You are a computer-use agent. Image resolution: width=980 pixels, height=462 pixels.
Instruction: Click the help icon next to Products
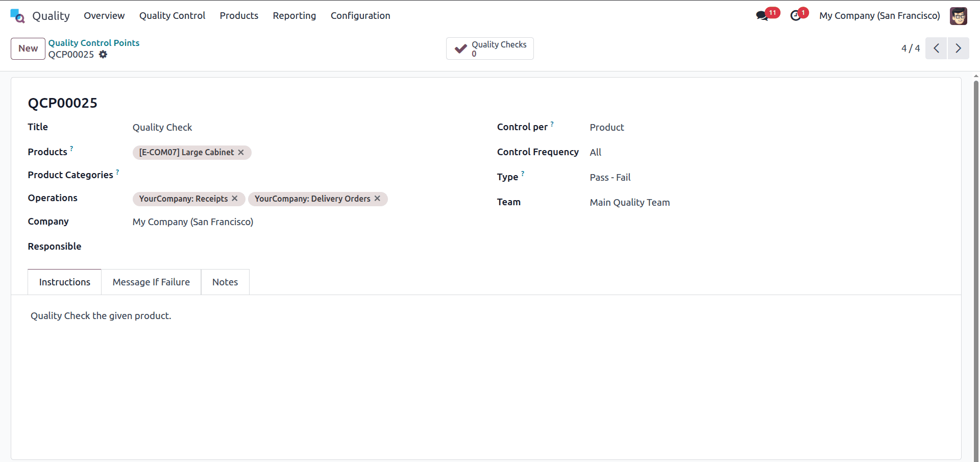[x=71, y=148]
